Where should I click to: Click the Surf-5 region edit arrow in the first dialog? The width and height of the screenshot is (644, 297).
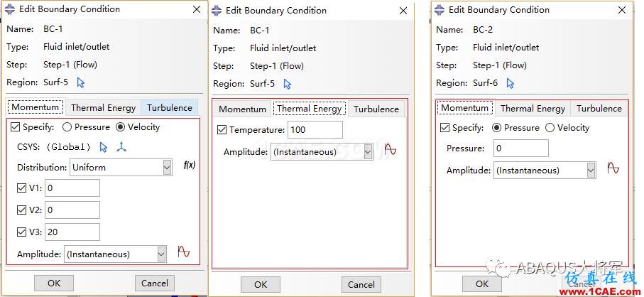coord(81,82)
